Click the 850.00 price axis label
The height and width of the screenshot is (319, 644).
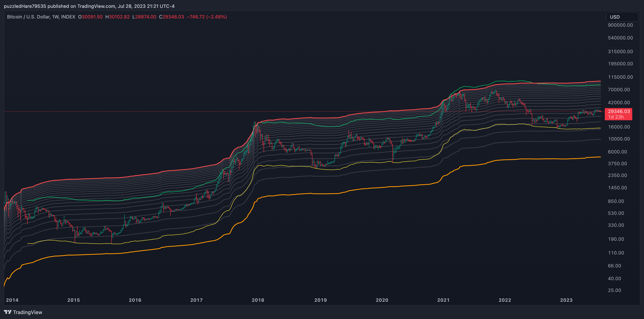pyautogui.click(x=616, y=201)
